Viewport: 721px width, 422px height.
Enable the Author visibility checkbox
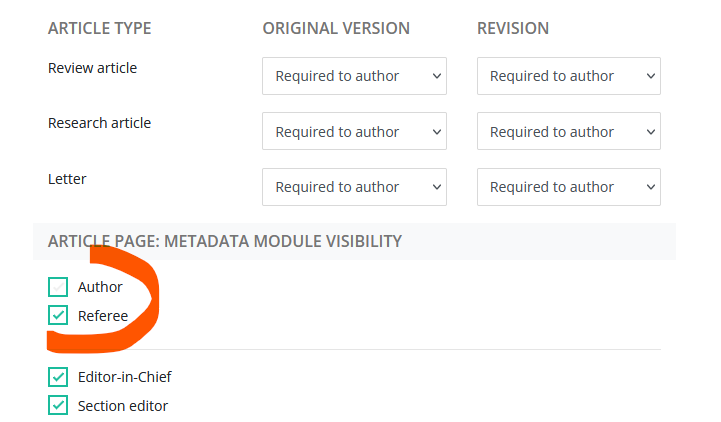coord(58,287)
